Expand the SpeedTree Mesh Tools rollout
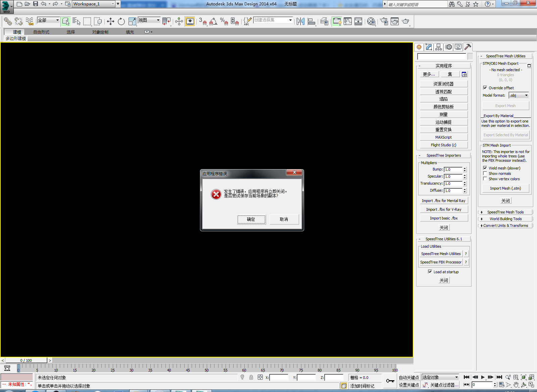Viewport: 537px width, 392px height. (x=505, y=212)
